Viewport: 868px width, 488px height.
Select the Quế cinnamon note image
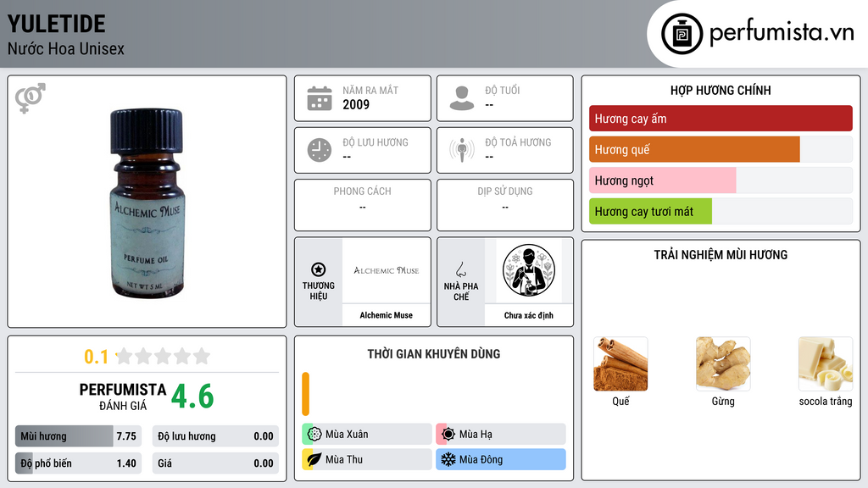(x=620, y=364)
